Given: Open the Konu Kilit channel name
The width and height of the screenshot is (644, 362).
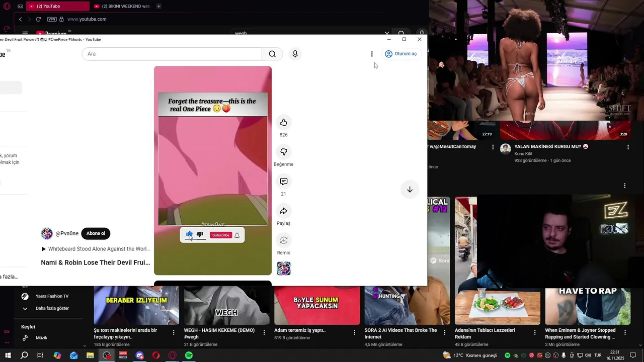Looking at the screenshot, I should coord(523,154).
